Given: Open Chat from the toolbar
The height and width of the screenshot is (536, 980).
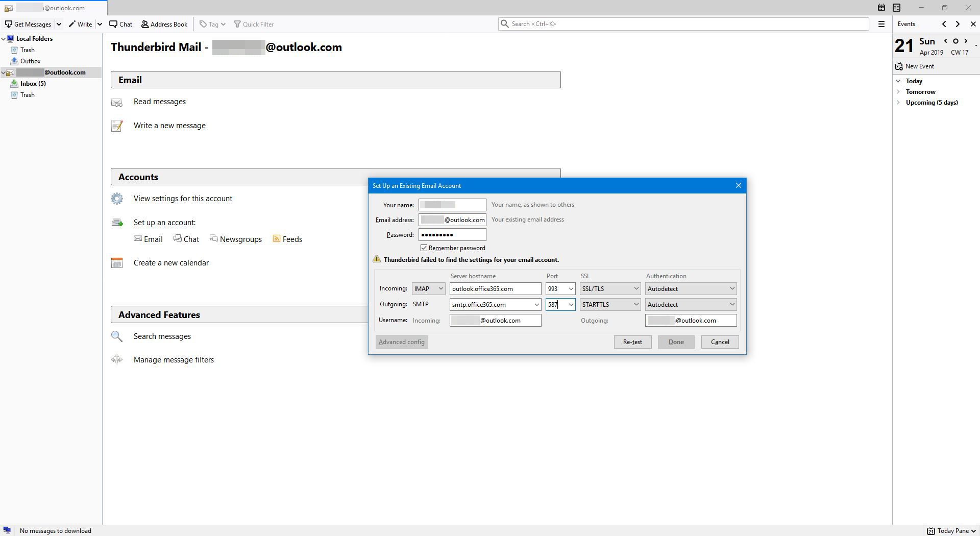Looking at the screenshot, I should coord(121,24).
